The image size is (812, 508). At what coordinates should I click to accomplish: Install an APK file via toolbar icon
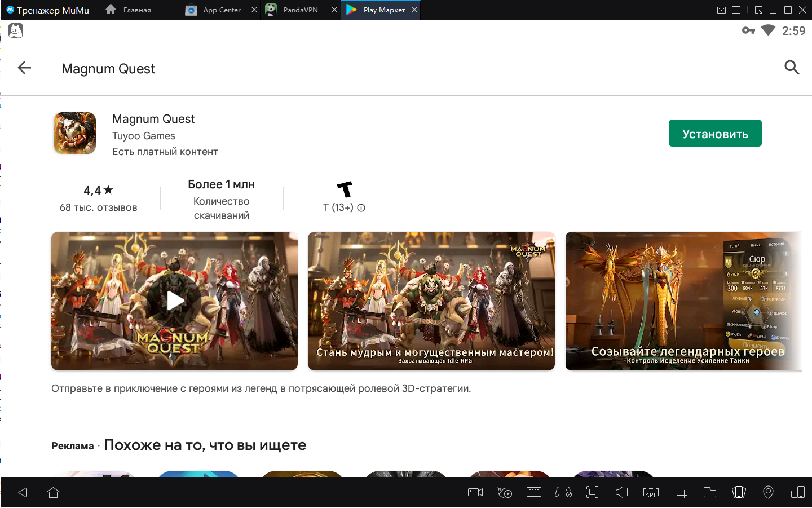point(651,492)
